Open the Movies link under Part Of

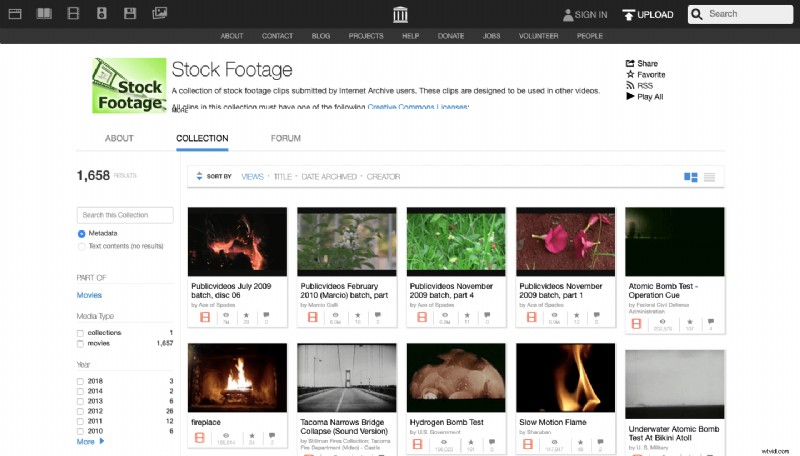[x=89, y=295]
